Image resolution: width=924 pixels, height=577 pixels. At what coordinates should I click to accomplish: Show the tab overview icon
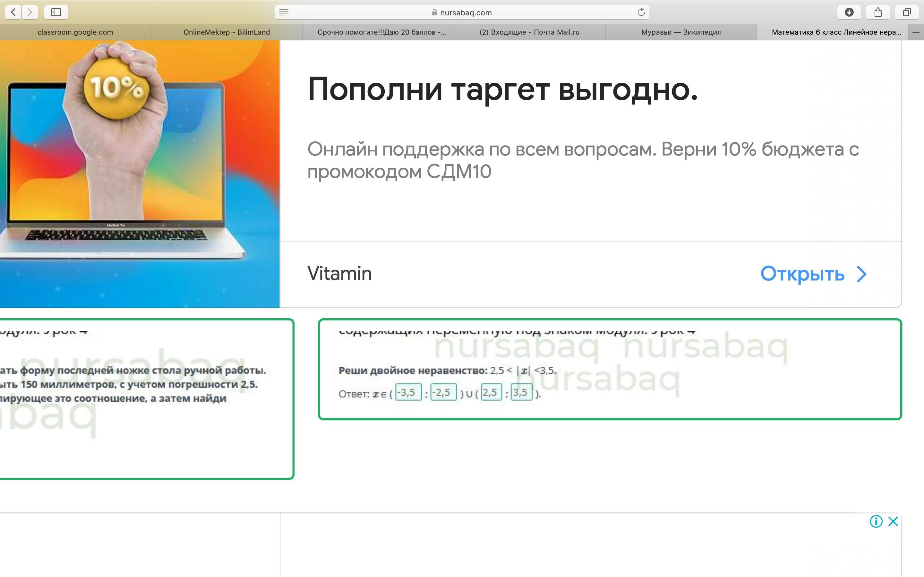pyautogui.click(x=907, y=12)
